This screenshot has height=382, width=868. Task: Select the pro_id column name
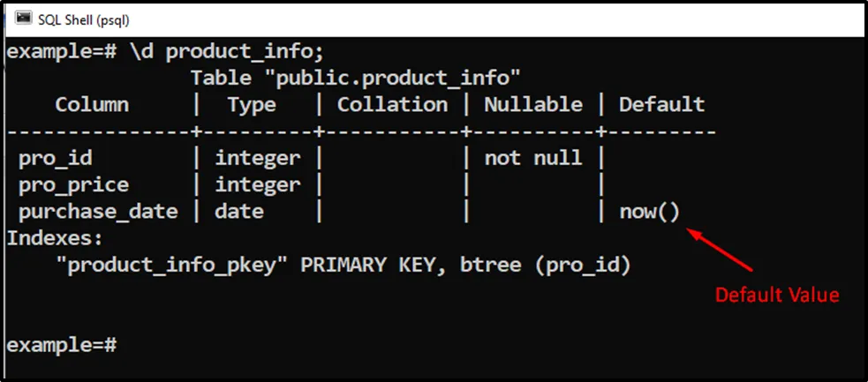click(55, 158)
